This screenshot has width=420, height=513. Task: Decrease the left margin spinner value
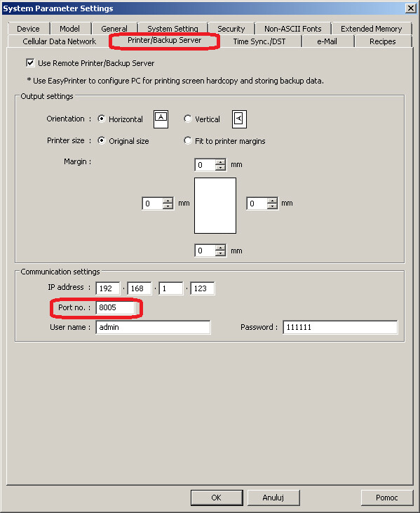[168, 206]
